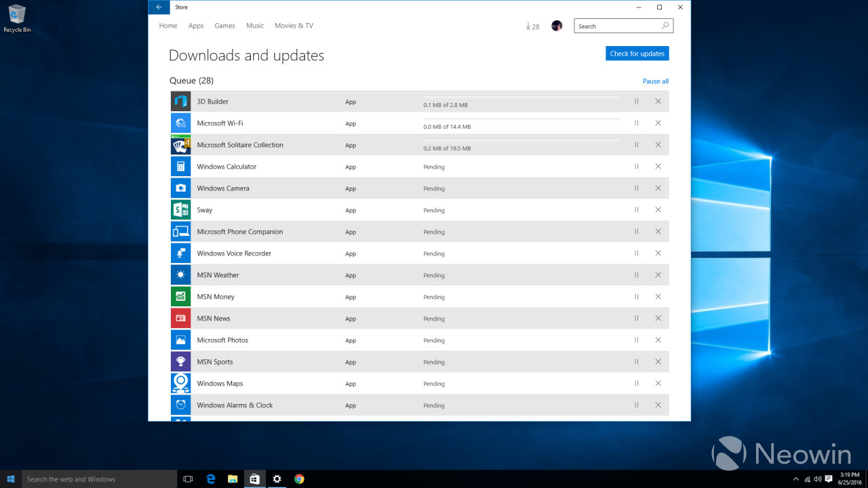Pause the Microsoft Wi-Fi download
This screenshot has height=488, width=868.
click(636, 123)
